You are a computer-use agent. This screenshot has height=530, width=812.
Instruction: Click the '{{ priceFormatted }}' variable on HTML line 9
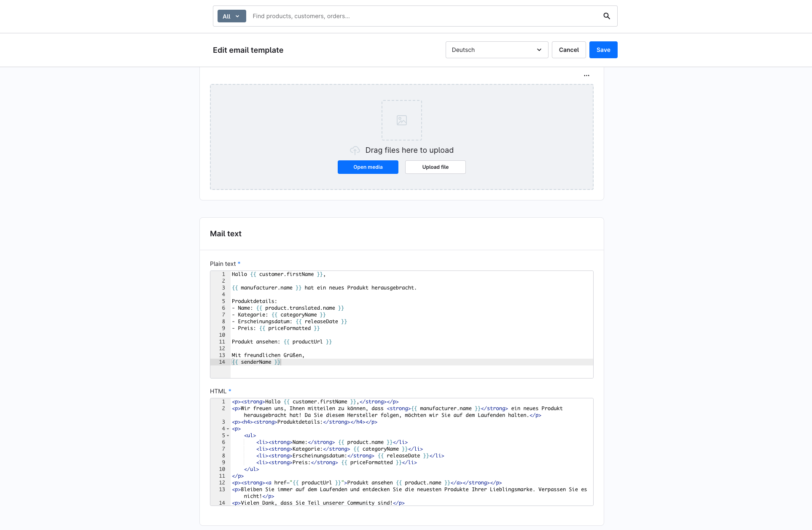click(x=370, y=462)
